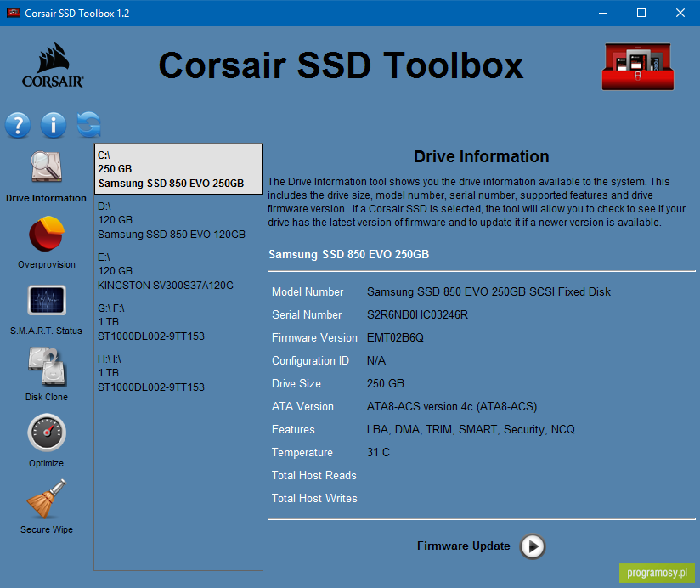
Task: Click the Features value LBA, DMA, TRIM list
Action: 471,429
